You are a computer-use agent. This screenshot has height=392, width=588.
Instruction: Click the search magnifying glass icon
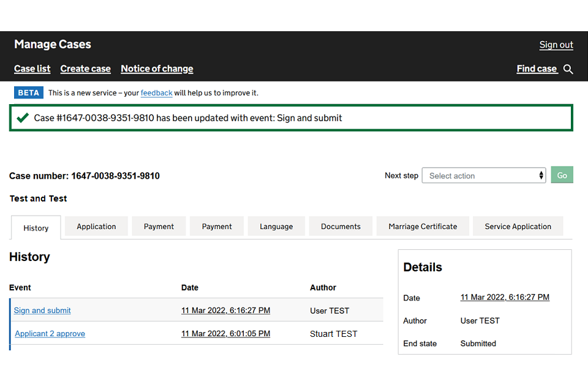[568, 69]
